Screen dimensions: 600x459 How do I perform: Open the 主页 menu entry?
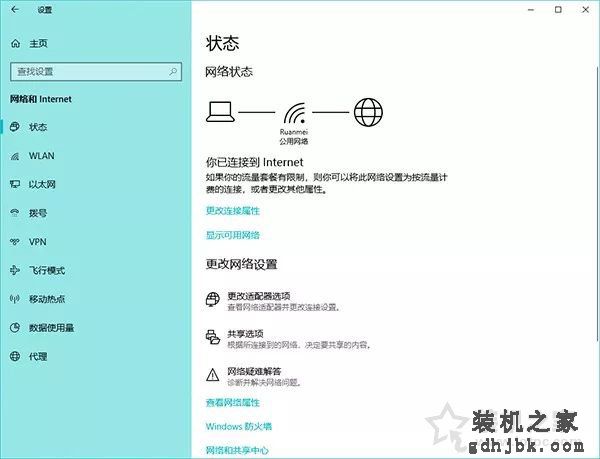[x=38, y=43]
